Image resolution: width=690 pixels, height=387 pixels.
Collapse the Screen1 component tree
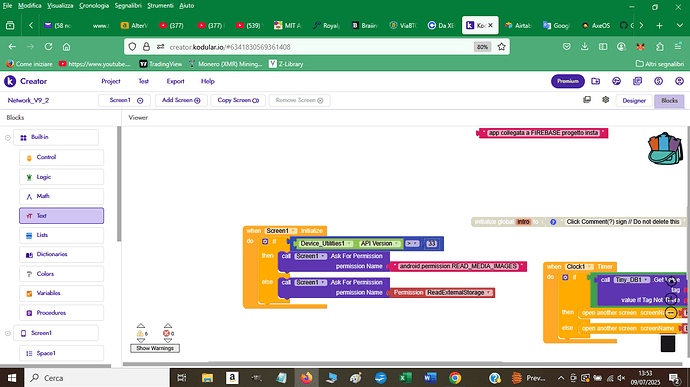coord(7,333)
